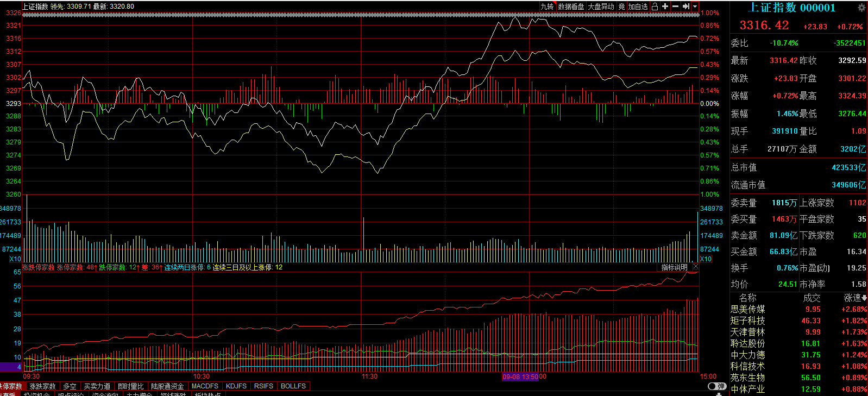
Task: Click the 11:30 time axis label
Action: [369, 376]
